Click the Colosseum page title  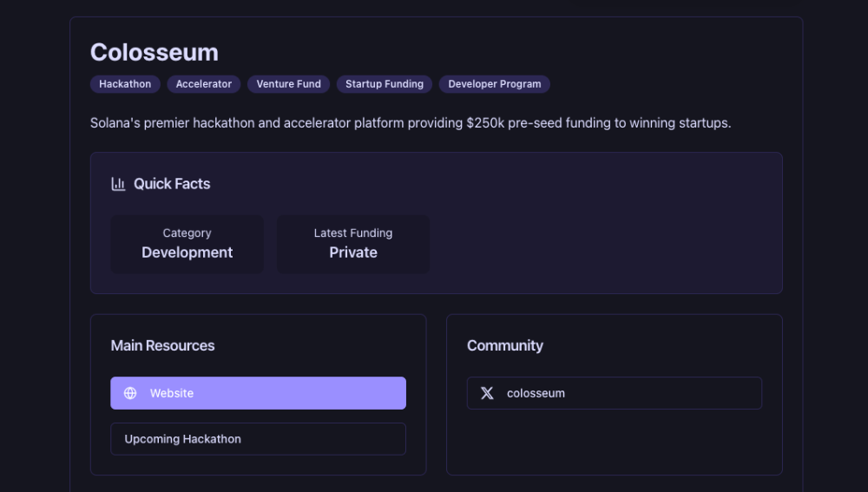pos(155,52)
